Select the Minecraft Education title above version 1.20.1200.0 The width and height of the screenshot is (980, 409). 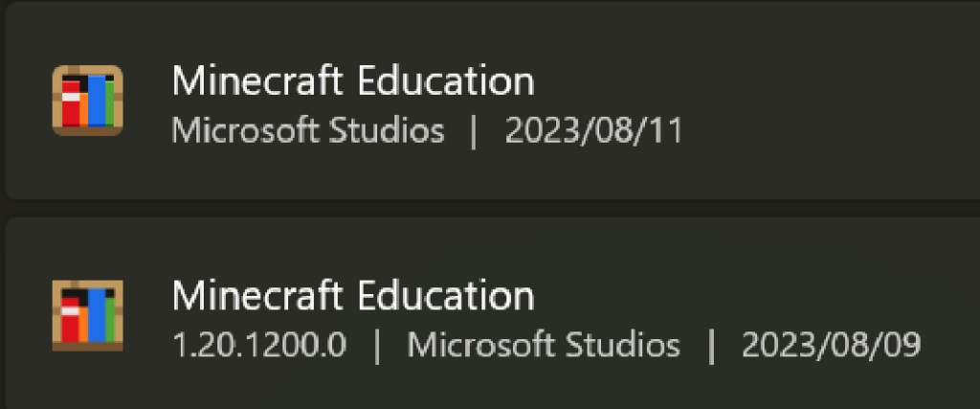click(x=353, y=296)
